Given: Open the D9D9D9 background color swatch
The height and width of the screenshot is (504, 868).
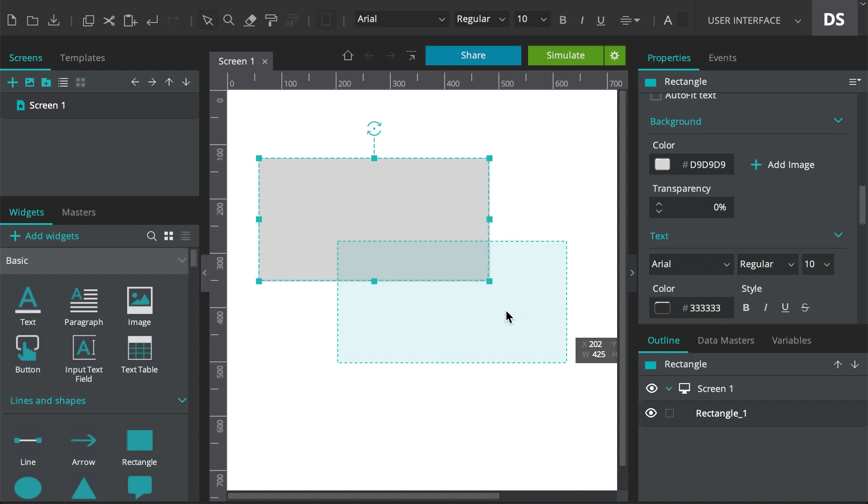Looking at the screenshot, I should tap(662, 164).
